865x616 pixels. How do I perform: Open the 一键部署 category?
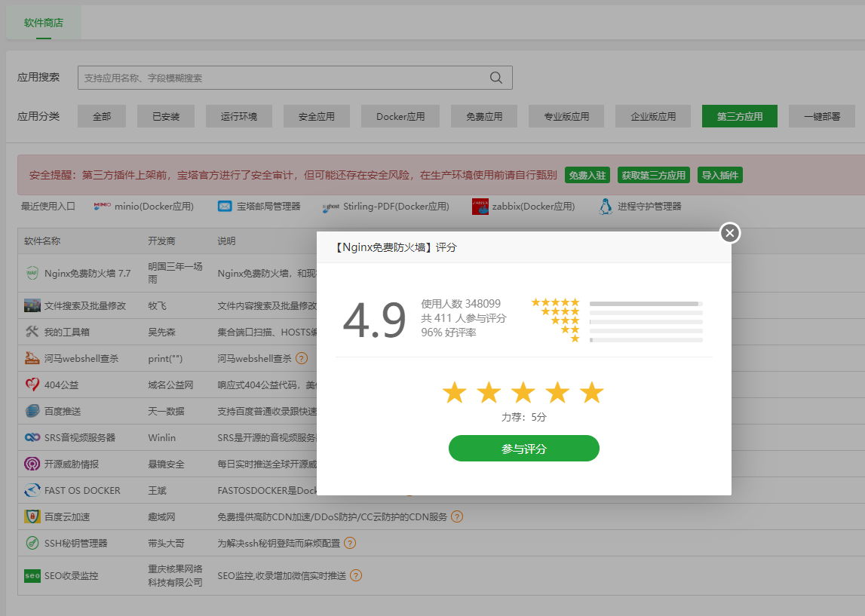coord(822,116)
